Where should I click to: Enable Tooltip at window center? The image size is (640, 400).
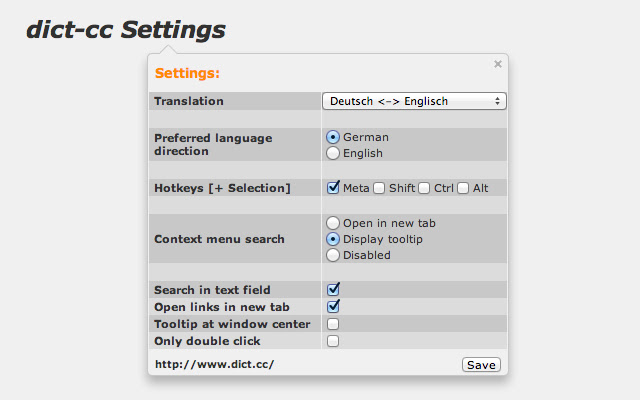(333, 324)
